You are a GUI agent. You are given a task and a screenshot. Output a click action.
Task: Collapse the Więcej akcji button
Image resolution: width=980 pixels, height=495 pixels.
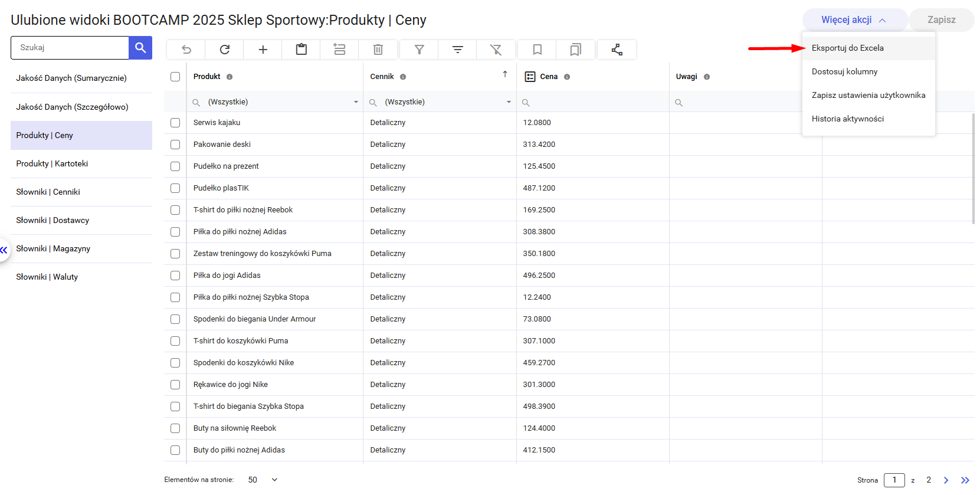pyautogui.click(x=854, y=20)
